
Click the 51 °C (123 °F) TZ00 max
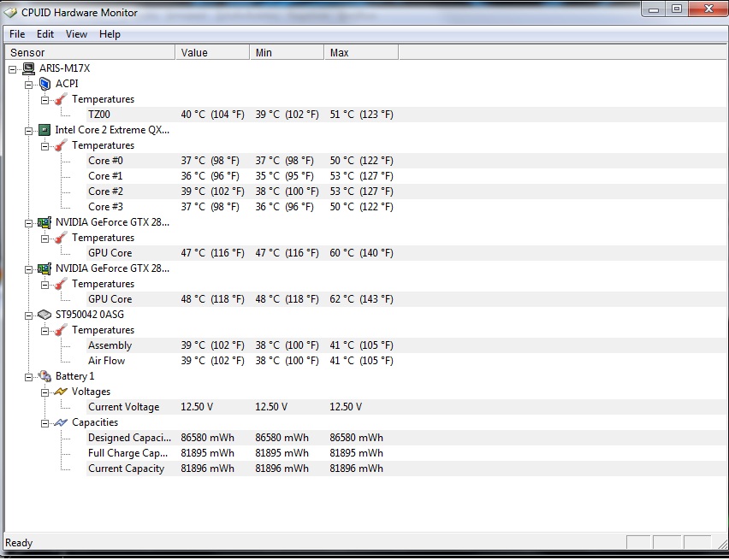point(361,115)
